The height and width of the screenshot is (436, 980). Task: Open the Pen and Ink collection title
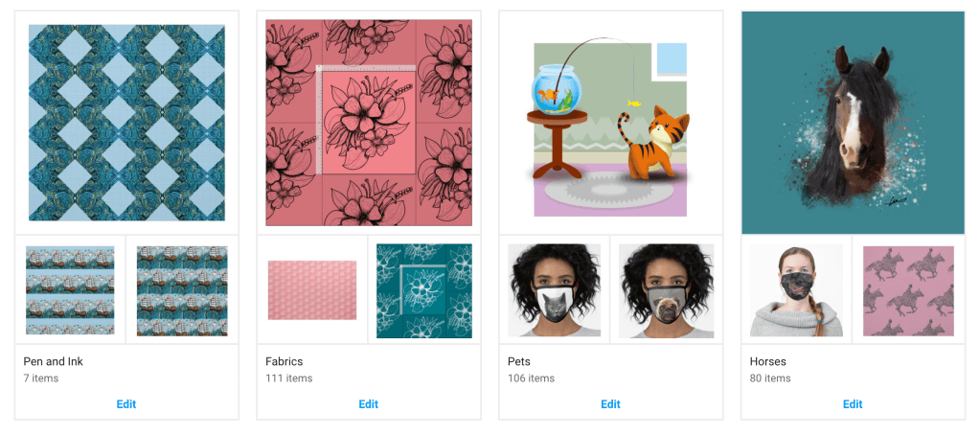53,361
